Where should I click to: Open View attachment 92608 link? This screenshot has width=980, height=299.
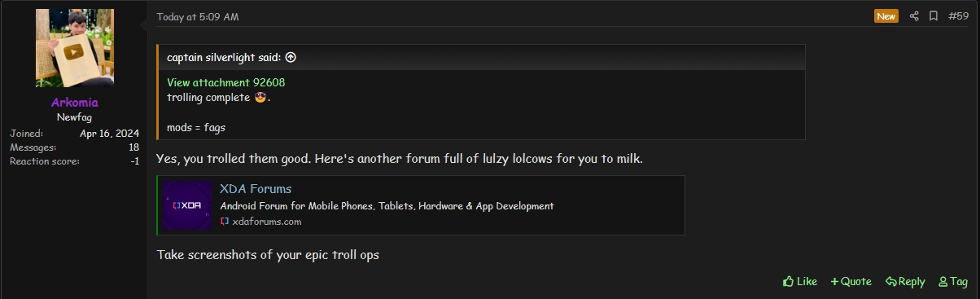tap(225, 82)
